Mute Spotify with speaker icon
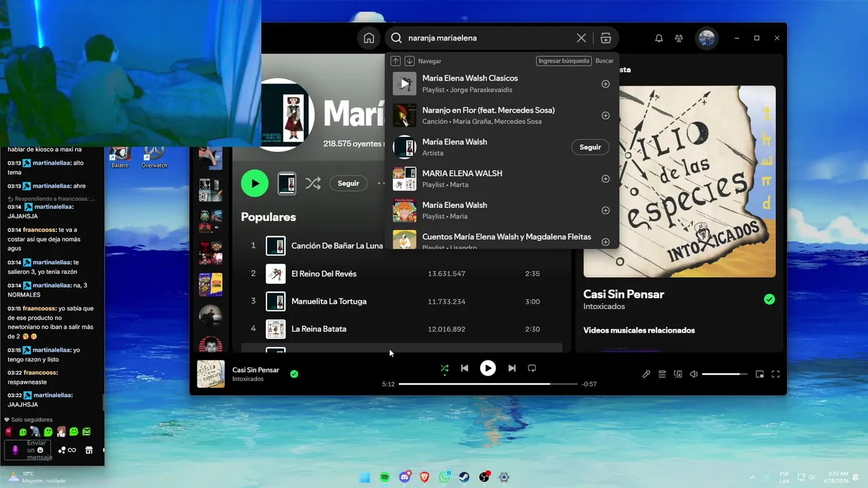This screenshot has height=488, width=868. coord(694,374)
